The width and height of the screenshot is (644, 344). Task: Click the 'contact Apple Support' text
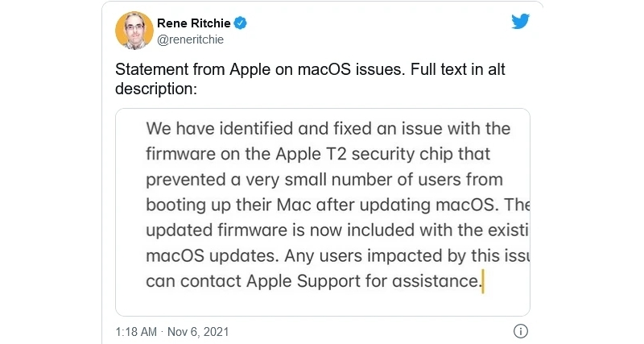tap(270, 281)
